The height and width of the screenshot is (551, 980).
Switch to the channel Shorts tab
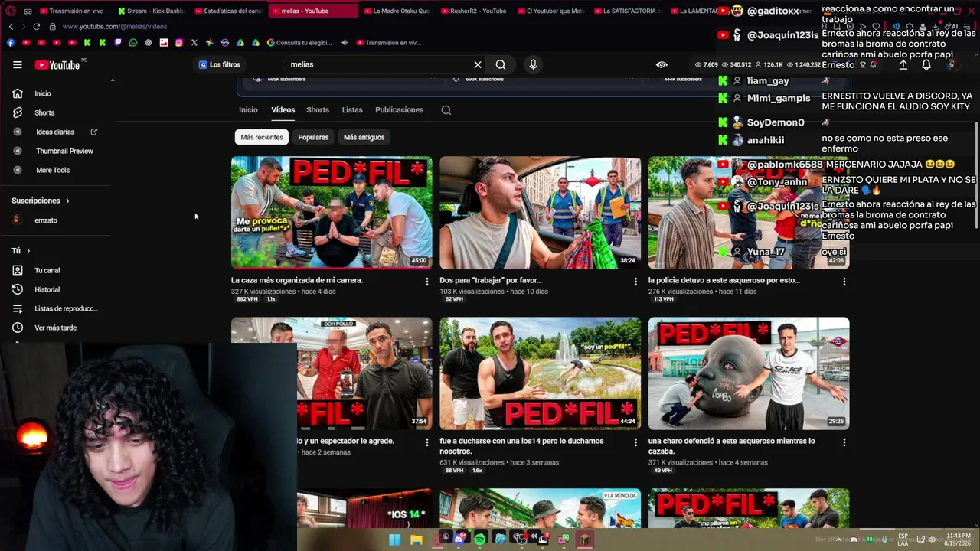[318, 109]
